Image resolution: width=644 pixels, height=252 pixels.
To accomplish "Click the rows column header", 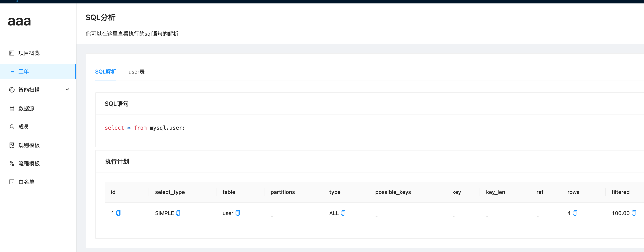I will 573,192.
